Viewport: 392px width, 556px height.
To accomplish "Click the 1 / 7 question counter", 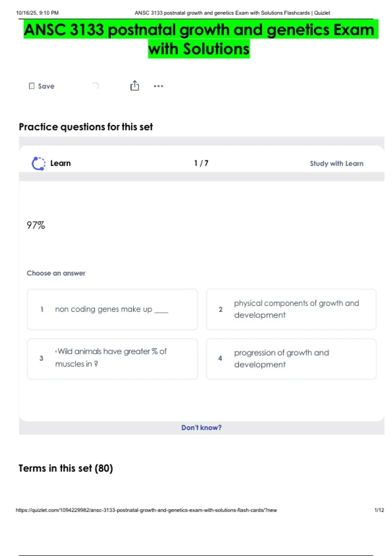I will [x=201, y=163].
